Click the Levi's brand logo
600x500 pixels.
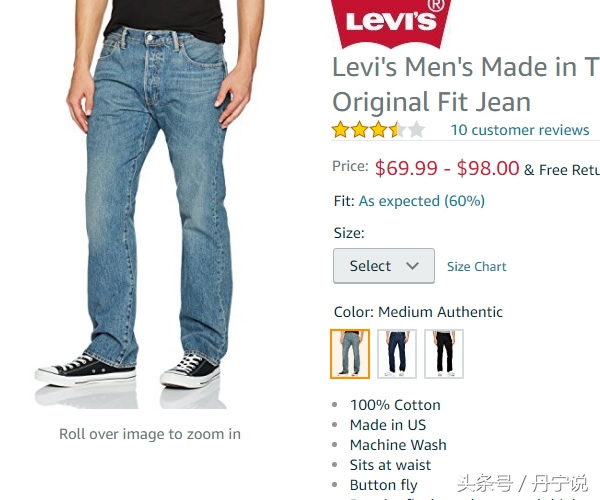point(391,24)
